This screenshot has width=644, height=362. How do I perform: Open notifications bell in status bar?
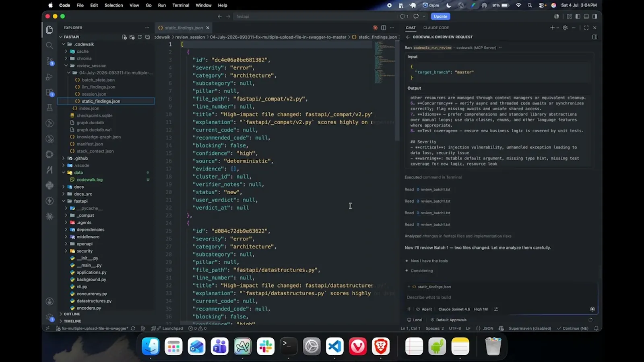point(596,328)
